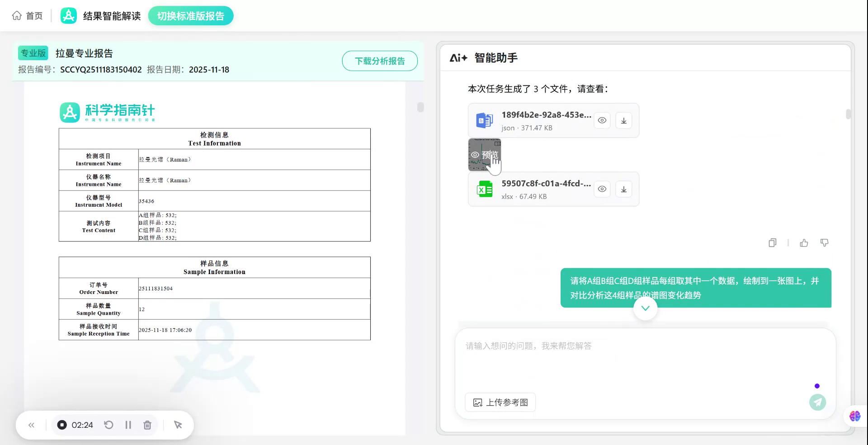Give a thumbs down to AI response

coord(824,243)
